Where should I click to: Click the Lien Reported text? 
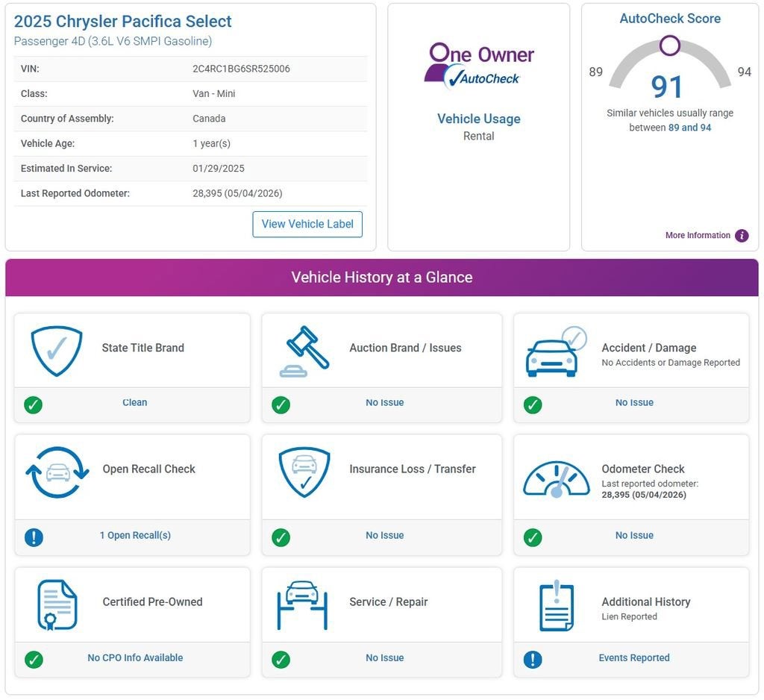(x=629, y=616)
